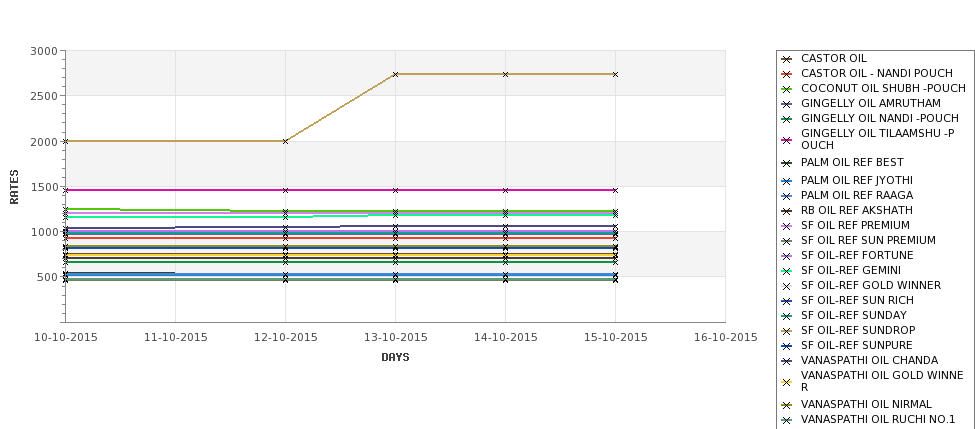Click the yellow VANASPATHI OIL GOLD WINNER marker
Screen dimensions: 975x429
(787, 382)
